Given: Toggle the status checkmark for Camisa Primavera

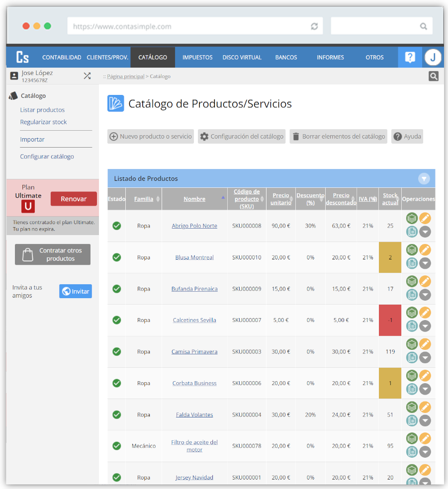Looking at the screenshot, I should point(116,351).
